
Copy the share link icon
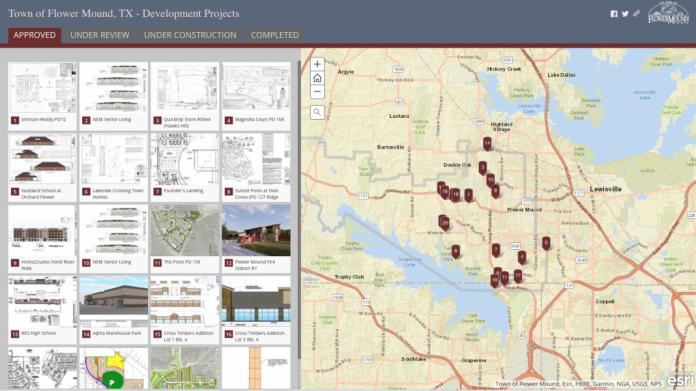coord(637,14)
